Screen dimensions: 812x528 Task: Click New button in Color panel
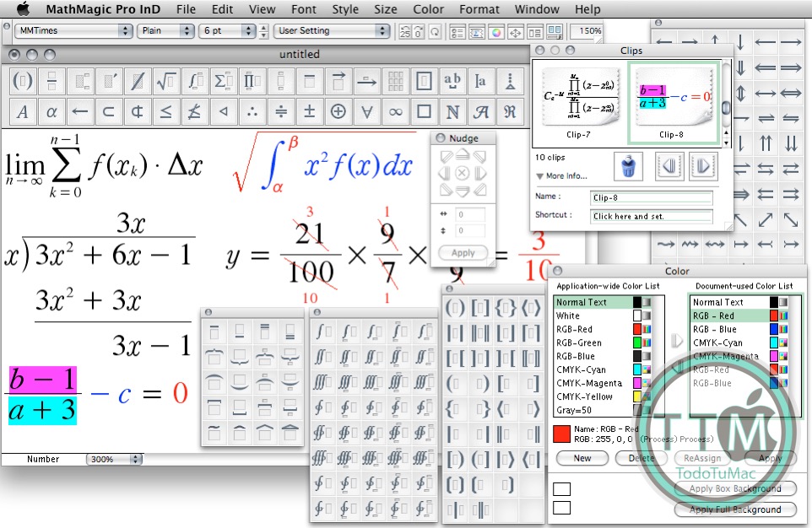pyautogui.click(x=582, y=458)
